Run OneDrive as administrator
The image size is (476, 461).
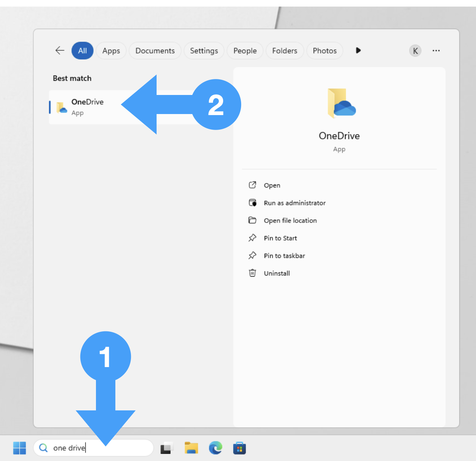click(x=294, y=203)
